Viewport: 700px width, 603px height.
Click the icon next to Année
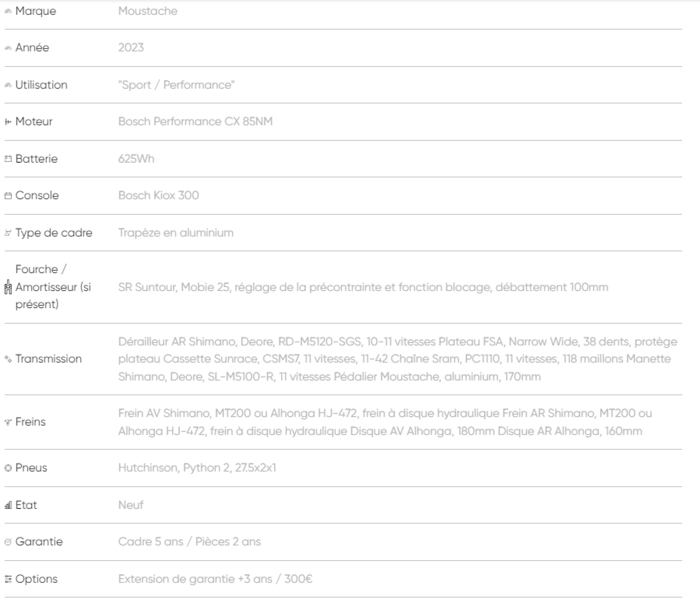[8, 48]
